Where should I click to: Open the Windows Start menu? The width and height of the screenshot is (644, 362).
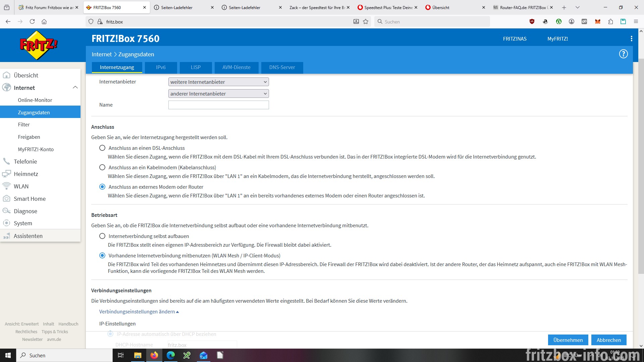[x=8, y=355]
